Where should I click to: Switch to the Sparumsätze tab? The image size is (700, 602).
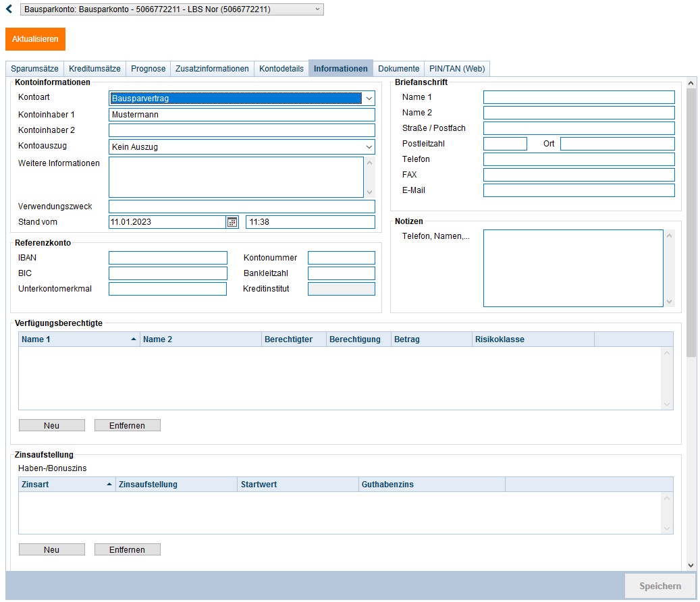tap(34, 69)
